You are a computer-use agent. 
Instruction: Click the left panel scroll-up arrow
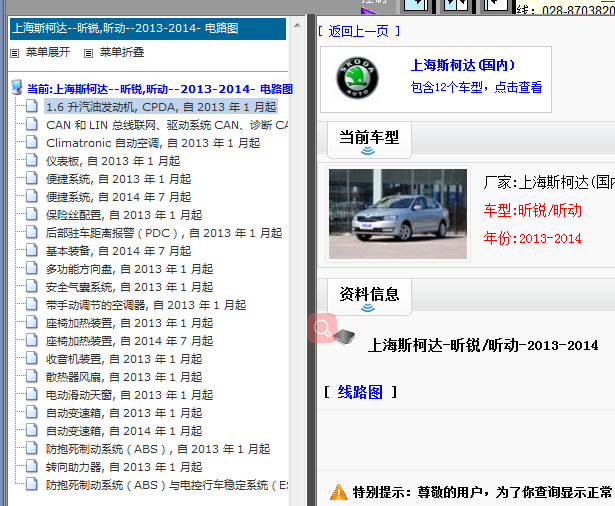(x=297, y=25)
